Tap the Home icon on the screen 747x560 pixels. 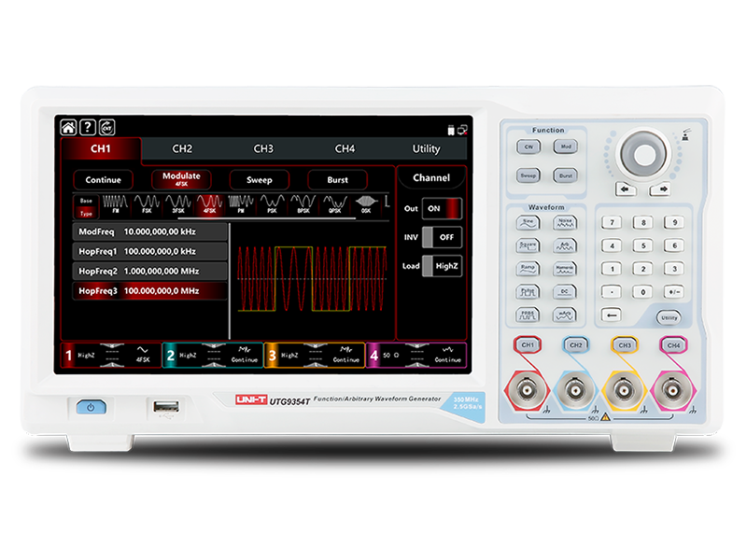click(68, 127)
